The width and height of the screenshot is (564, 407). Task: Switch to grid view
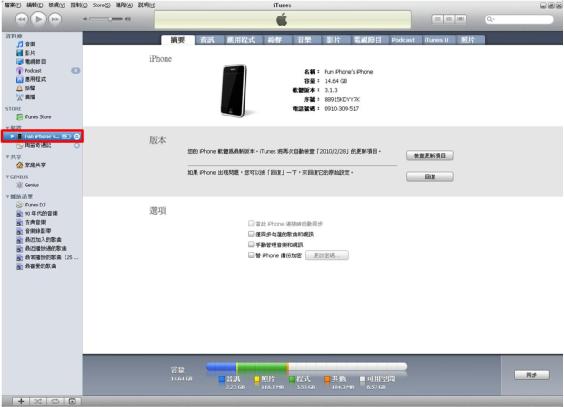coord(449,19)
